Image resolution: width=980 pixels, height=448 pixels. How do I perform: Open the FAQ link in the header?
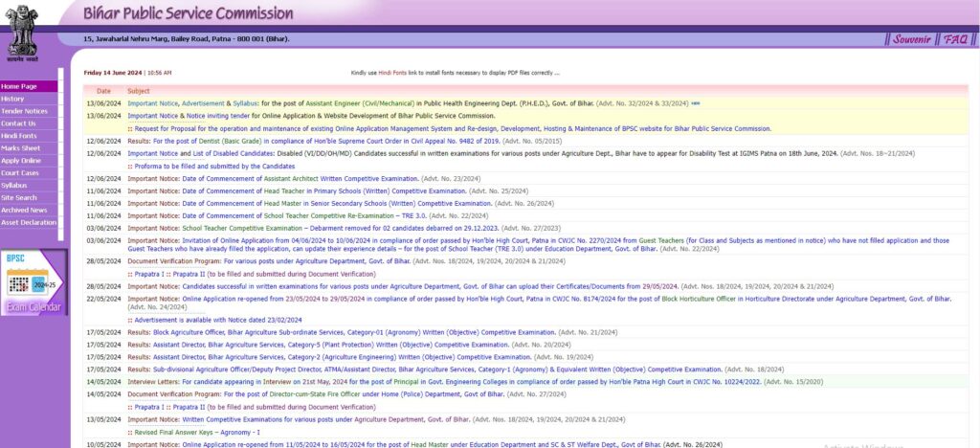coord(955,39)
